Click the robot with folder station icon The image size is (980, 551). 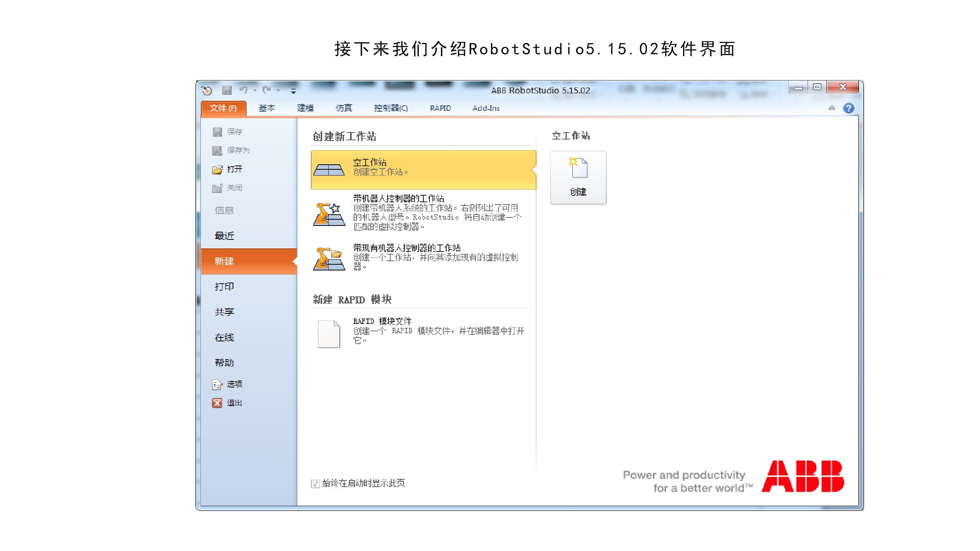(329, 258)
